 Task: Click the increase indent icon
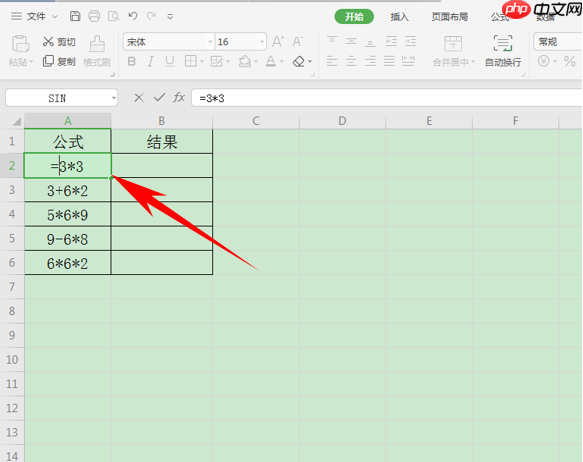[x=410, y=41]
